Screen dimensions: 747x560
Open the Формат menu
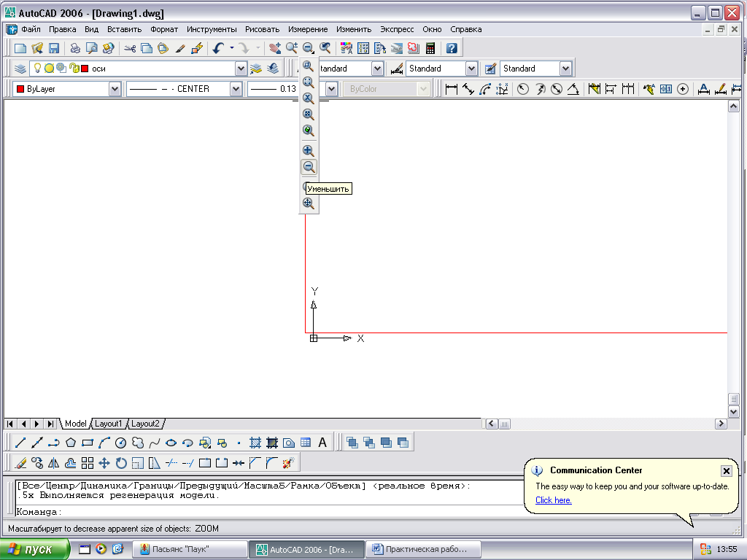(164, 29)
